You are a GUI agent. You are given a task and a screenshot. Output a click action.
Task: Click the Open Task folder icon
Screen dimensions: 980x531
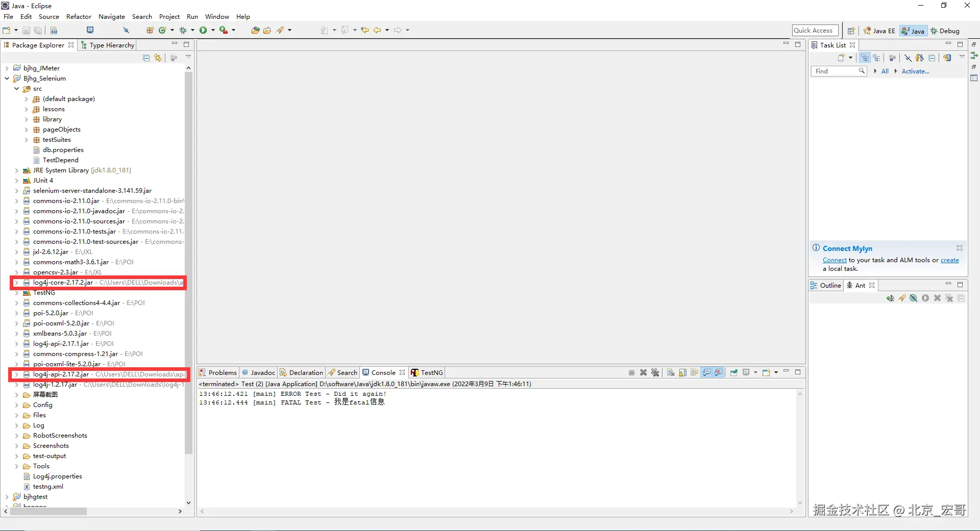point(267,31)
